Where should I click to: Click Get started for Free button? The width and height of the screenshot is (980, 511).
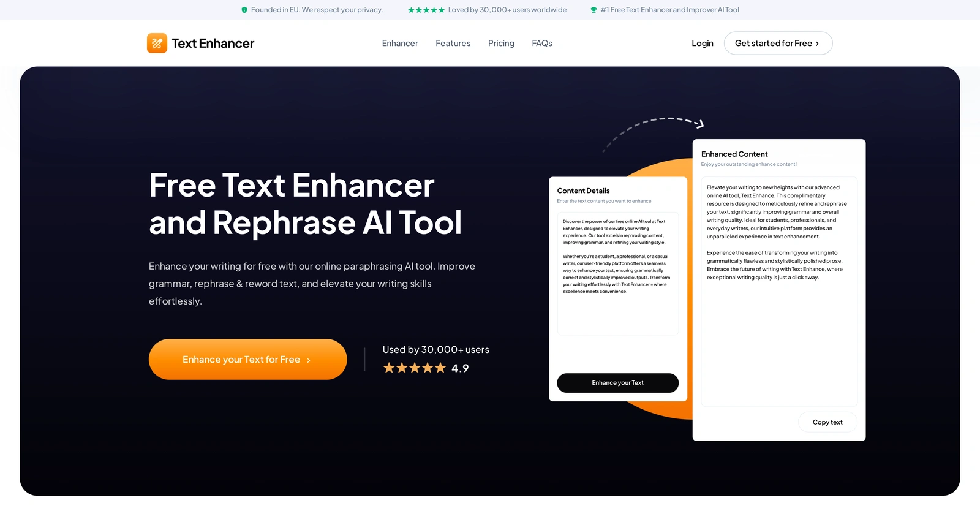(778, 43)
